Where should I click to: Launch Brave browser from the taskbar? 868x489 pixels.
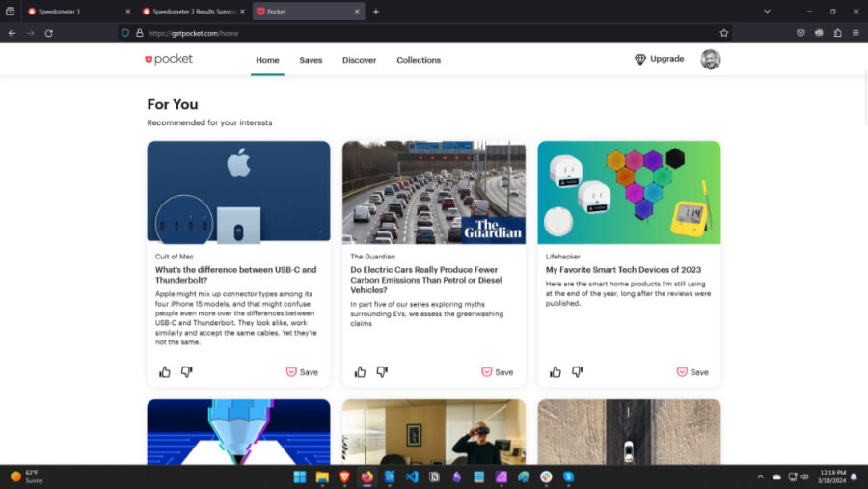pos(344,476)
